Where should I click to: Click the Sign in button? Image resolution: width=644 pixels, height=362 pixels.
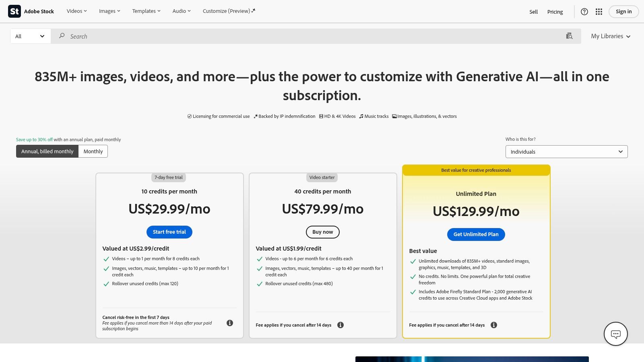click(623, 12)
